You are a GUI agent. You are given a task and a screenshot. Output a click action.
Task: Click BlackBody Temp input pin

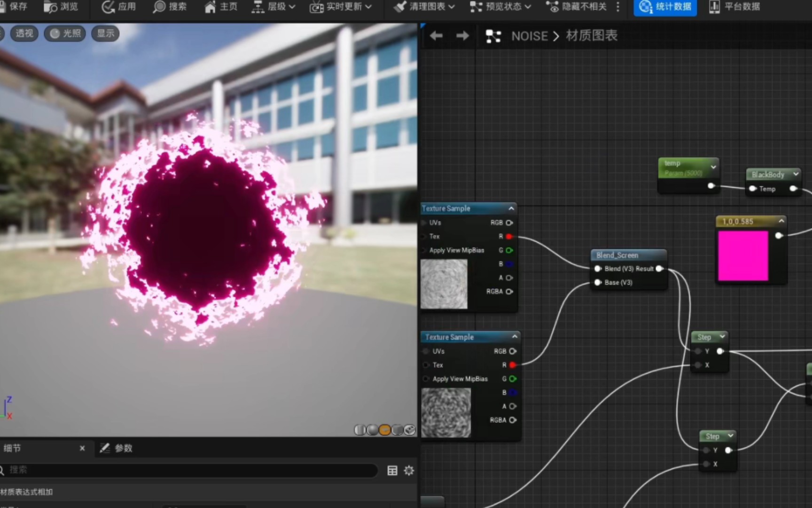point(753,189)
